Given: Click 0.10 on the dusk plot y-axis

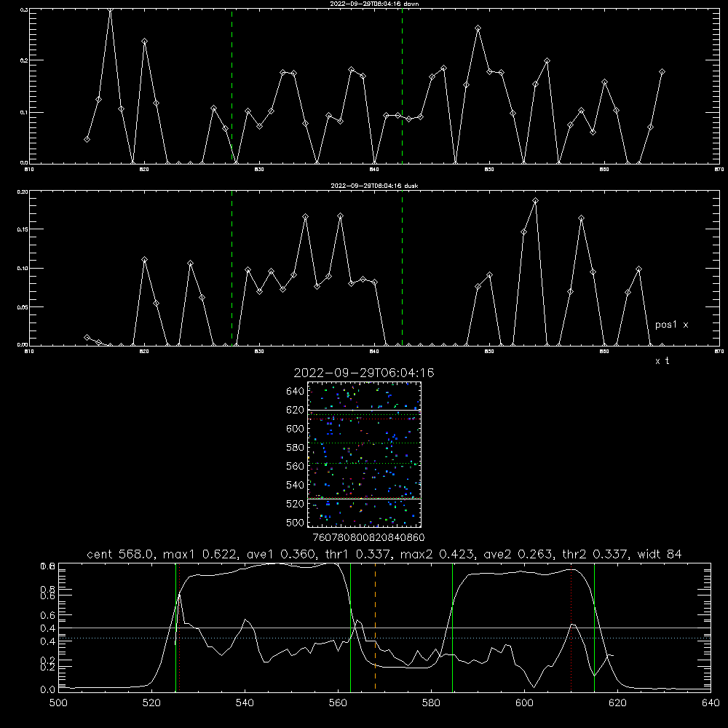Looking at the screenshot, I should [23, 269].
